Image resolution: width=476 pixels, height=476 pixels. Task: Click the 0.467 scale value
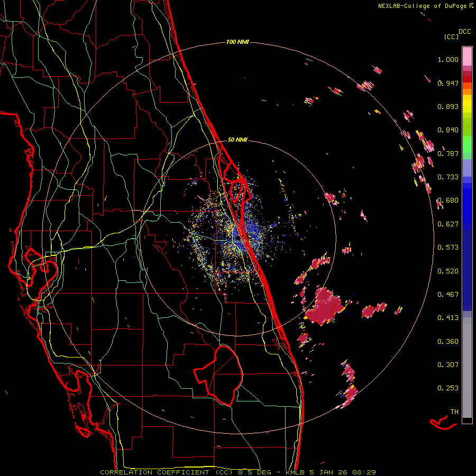[448, 295]
